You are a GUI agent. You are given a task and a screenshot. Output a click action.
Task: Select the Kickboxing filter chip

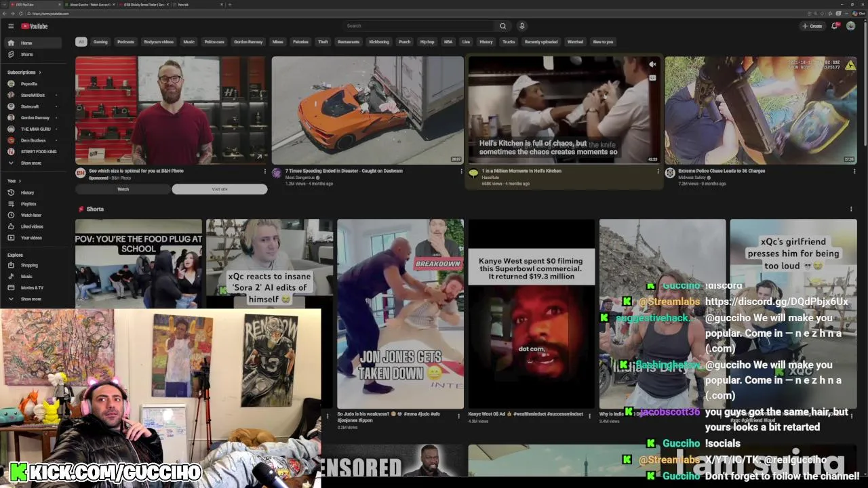[x=379, y=42]
